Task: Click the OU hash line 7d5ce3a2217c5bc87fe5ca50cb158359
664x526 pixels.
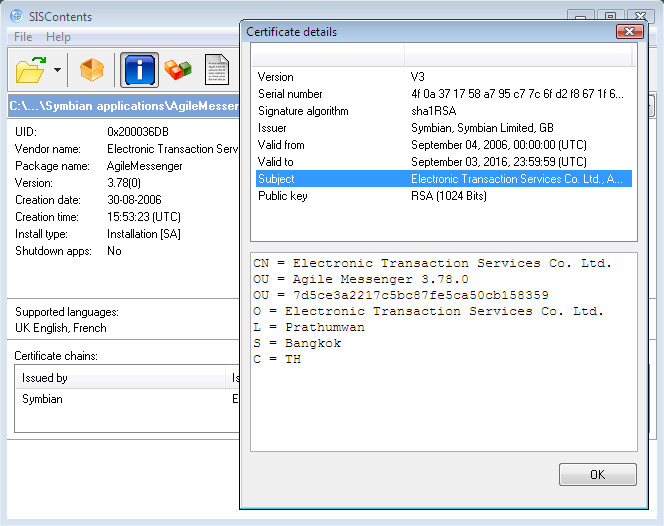Action: [401, 295]
